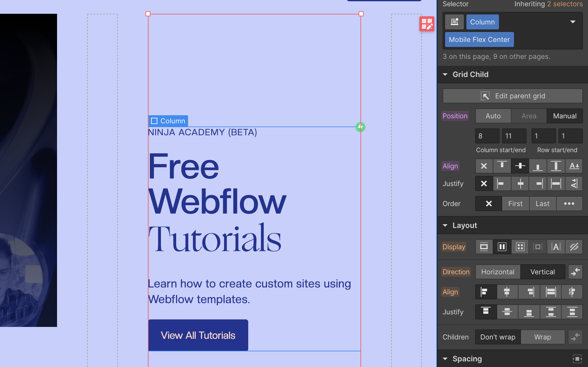Set flex direction to Vertical

(x=543, y=272)
